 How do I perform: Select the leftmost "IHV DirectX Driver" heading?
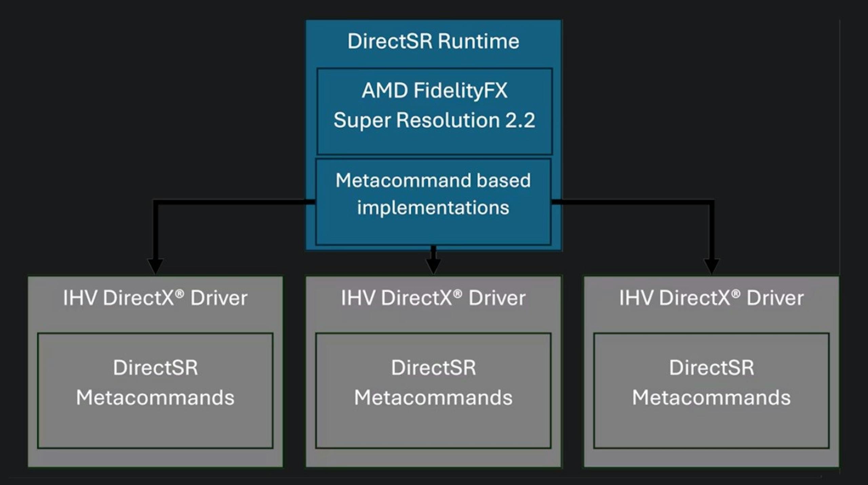pos(155,298)
